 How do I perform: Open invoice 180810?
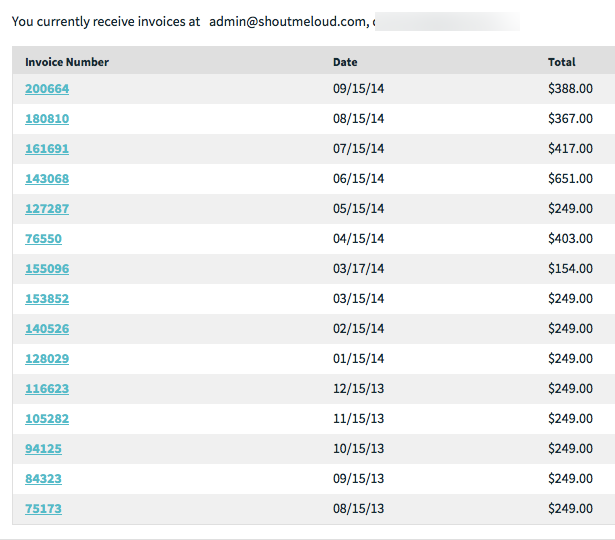click(47, 118)
